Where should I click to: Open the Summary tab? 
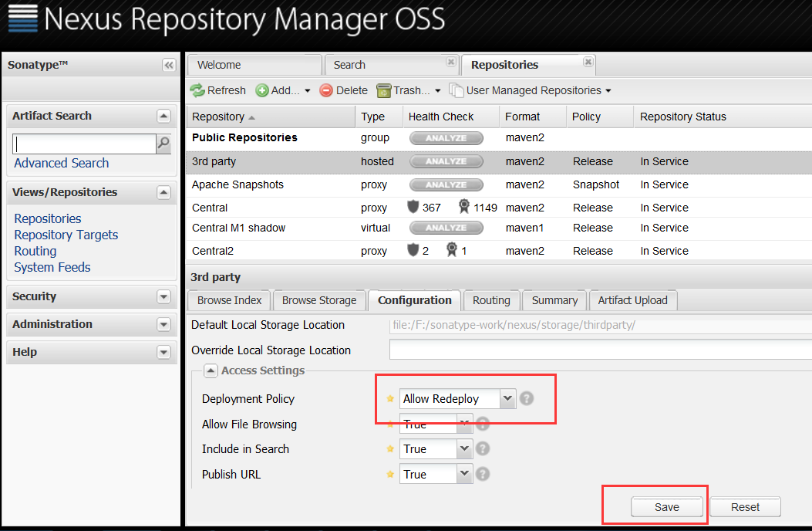pos(554,300)
